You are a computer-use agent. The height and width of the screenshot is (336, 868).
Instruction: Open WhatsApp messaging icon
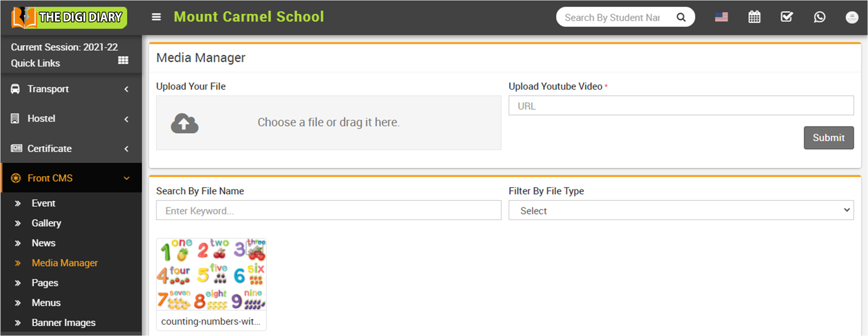point(819,17)
